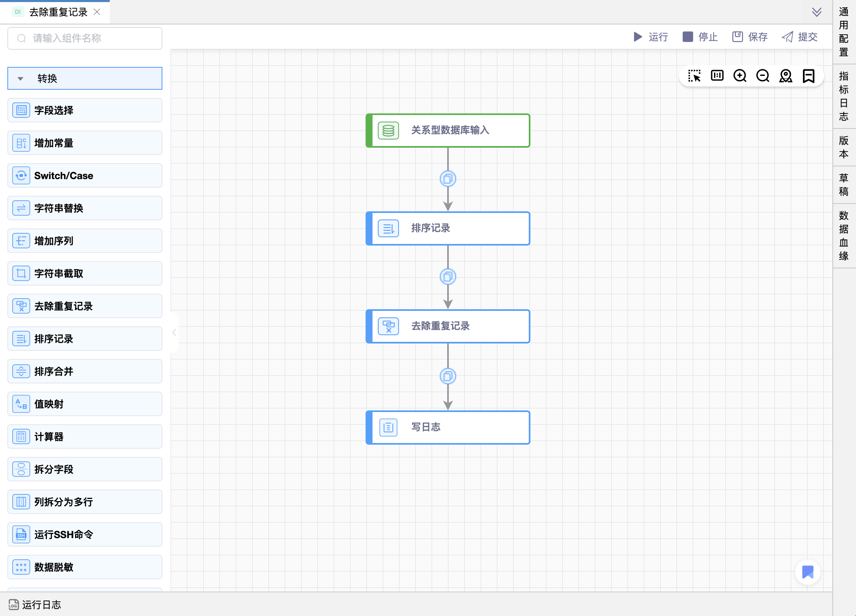Viewport: 856px width, 616px height.
Task: Click the 提交 button
Action: (800, 37)
